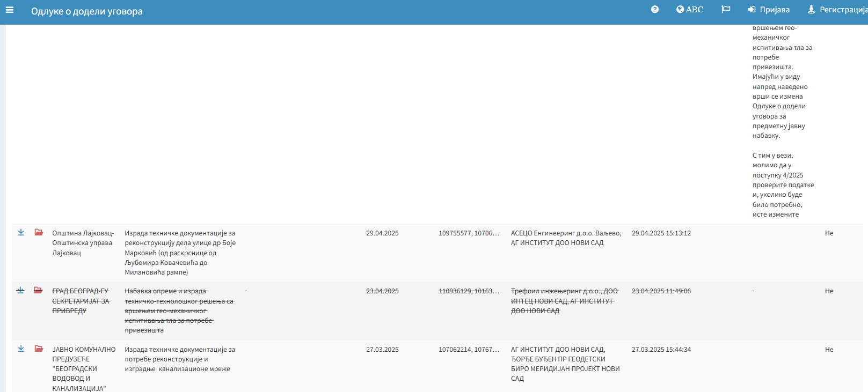Image resolution: width=868 pixels, height=392 pixels.
Task: Download the Београдски водовод decision document
Action: tap(21, 349)
